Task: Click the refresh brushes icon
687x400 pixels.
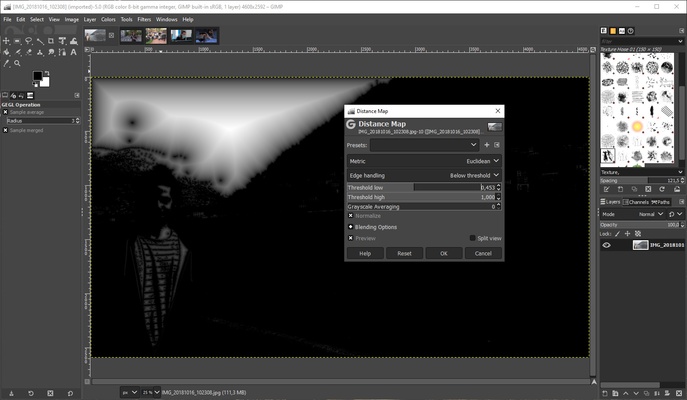Action: click(x=662, y=189)
